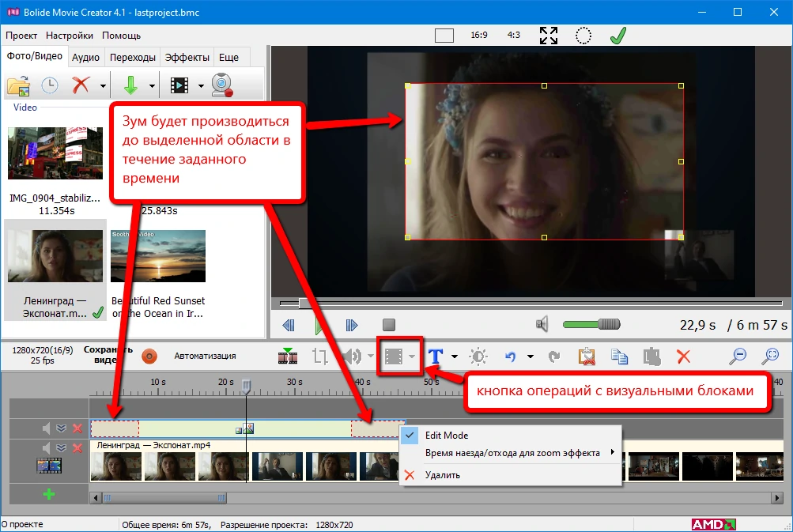Click the copy documents icon
This screenshot has width=793, height=532.
point(619,356)
